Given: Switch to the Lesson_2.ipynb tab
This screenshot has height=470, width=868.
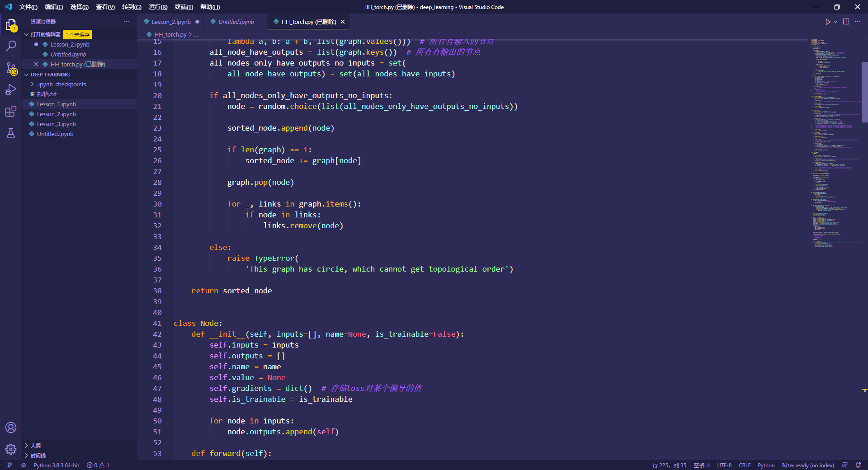Looking at the screenshot, I should click(x=171, y=22).
